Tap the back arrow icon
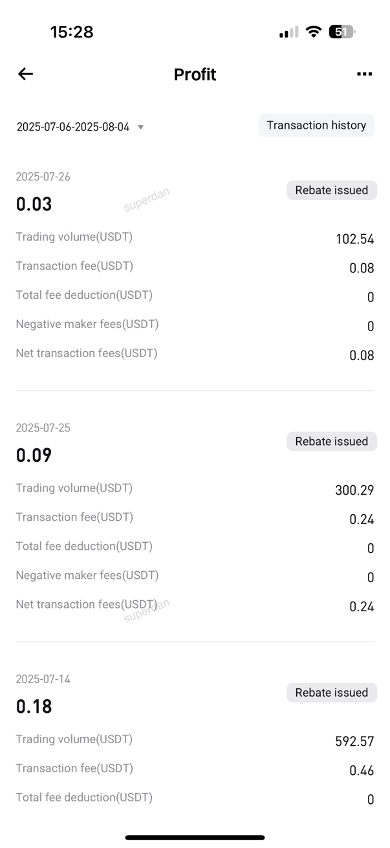 [x=25, y=74]
